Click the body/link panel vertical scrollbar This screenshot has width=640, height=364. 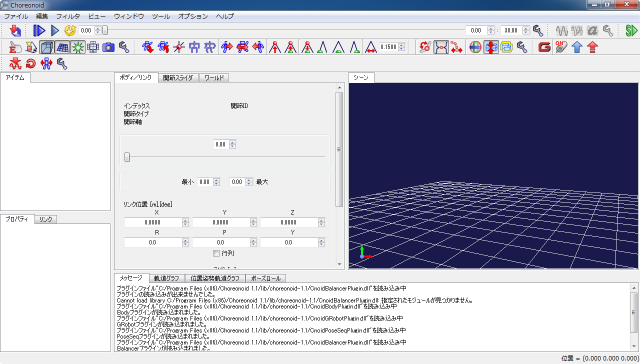click(339, 176)
